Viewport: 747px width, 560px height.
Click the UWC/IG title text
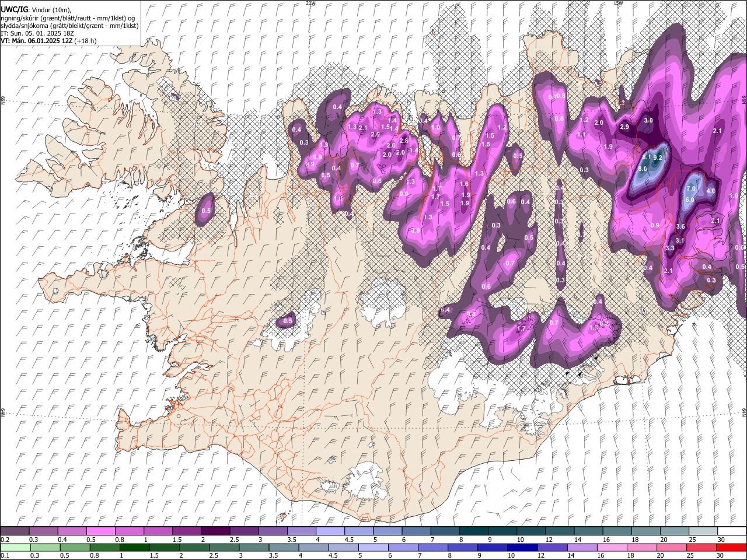point(14,10)
